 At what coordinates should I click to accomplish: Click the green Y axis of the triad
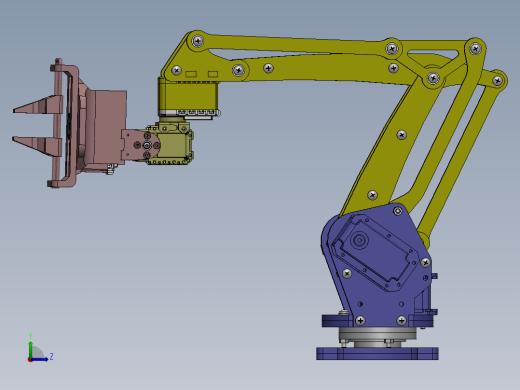click(x=31, y=349)
